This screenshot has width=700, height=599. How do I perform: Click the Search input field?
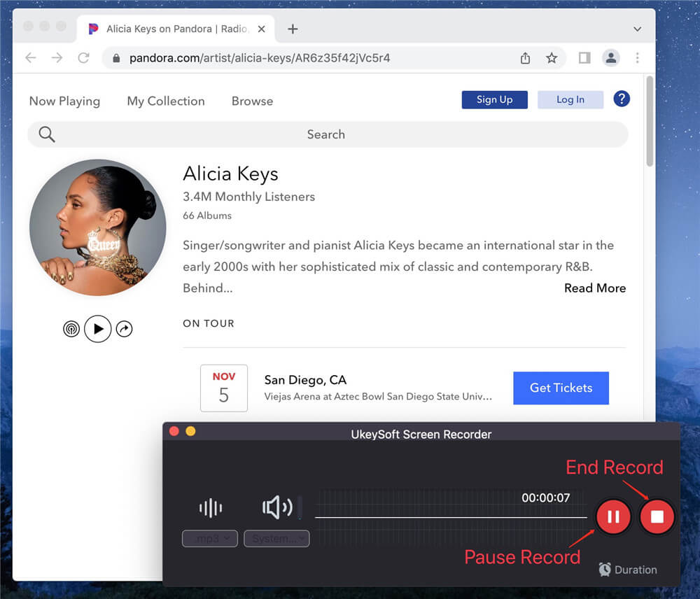click(x=326, y=134)
